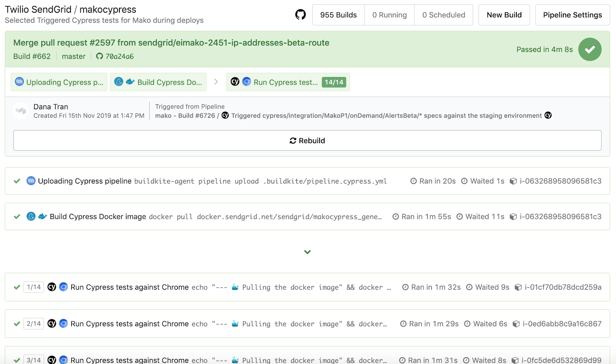Click the GitHub commit icon beside 70a24a6
The width and height of the screenshot is (616, 364).
coord(99,56)
